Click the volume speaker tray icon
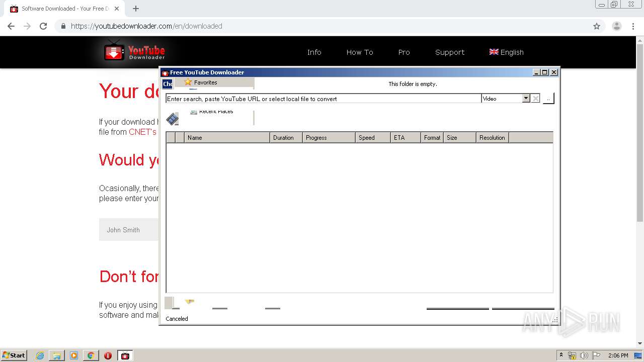This screenshot has width=644, height=362. [584, 355]
